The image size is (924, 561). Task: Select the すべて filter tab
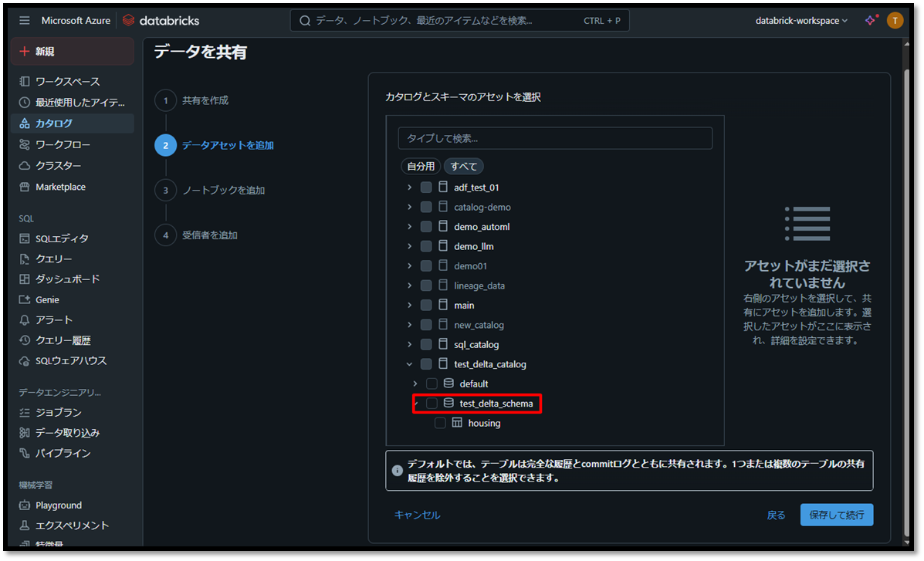(x=464, y=166)
